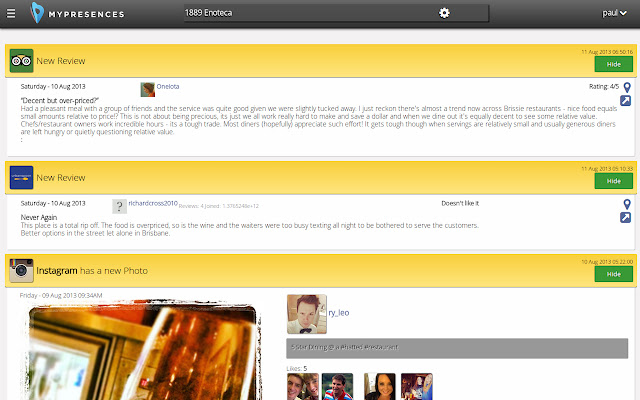This screenshot has width=640, height=400.
Task: Open external link for Onelota's review
Action: (x=626, y=101)
